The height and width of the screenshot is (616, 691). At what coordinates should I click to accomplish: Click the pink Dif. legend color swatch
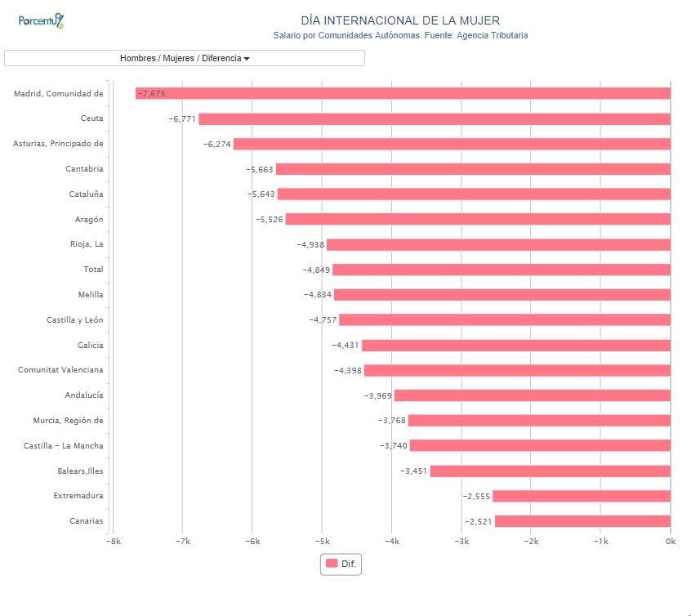point(332,564)
